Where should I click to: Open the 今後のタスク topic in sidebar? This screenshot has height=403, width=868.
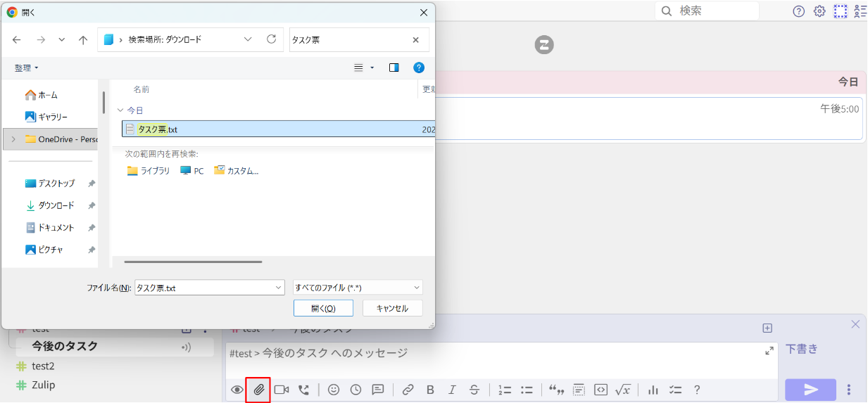pos(65,346)
